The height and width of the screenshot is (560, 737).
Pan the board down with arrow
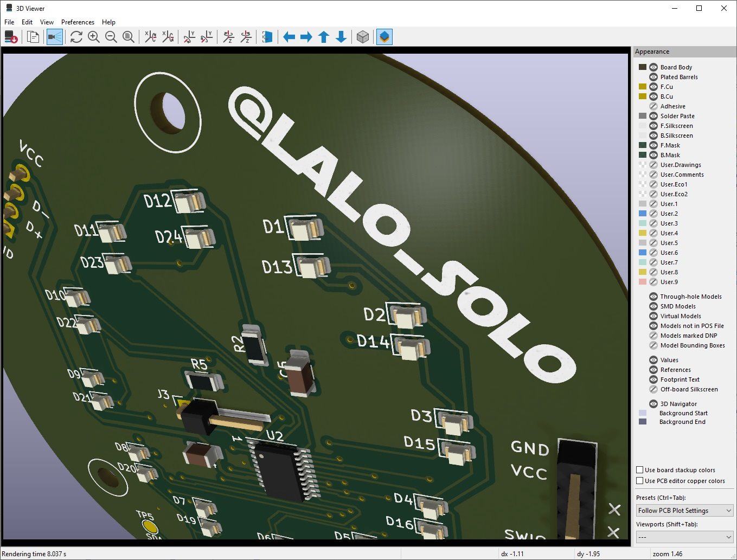pyautogui.click(x=341, y=37)
